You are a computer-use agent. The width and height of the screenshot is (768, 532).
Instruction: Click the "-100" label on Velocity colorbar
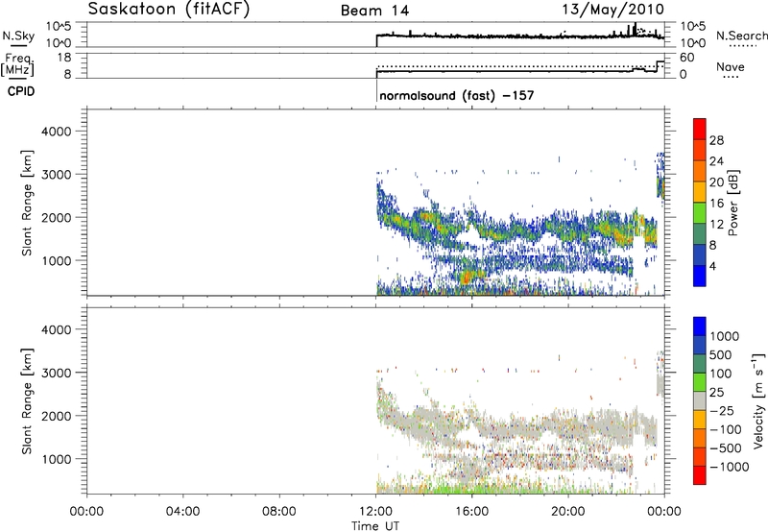tap(725, 429)
